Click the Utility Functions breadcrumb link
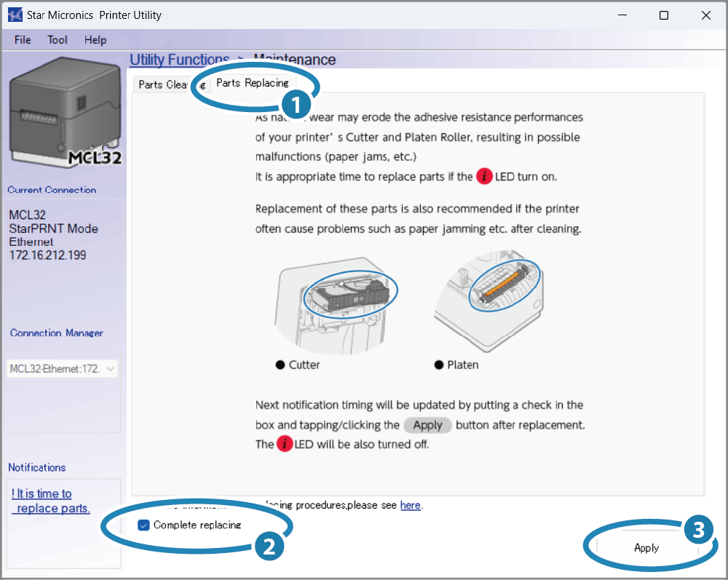This screenshot has height=580, width=728. 179,60
